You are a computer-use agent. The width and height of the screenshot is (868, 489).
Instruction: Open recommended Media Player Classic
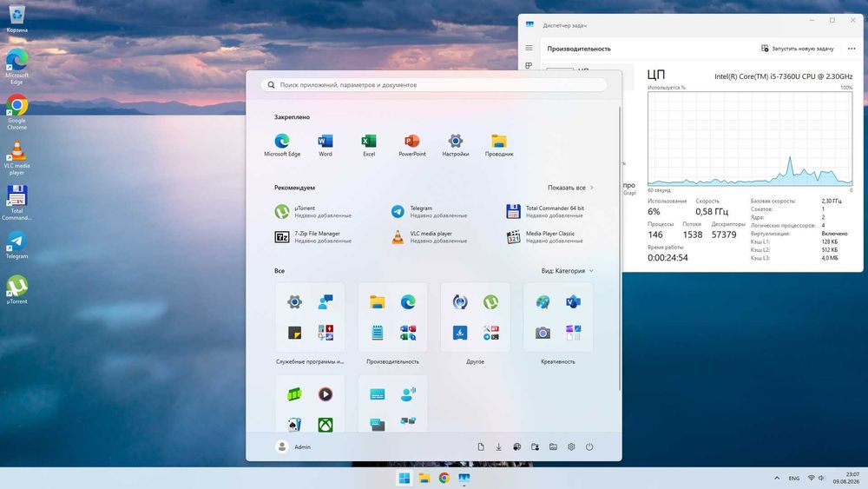click(x=545, y=237)
